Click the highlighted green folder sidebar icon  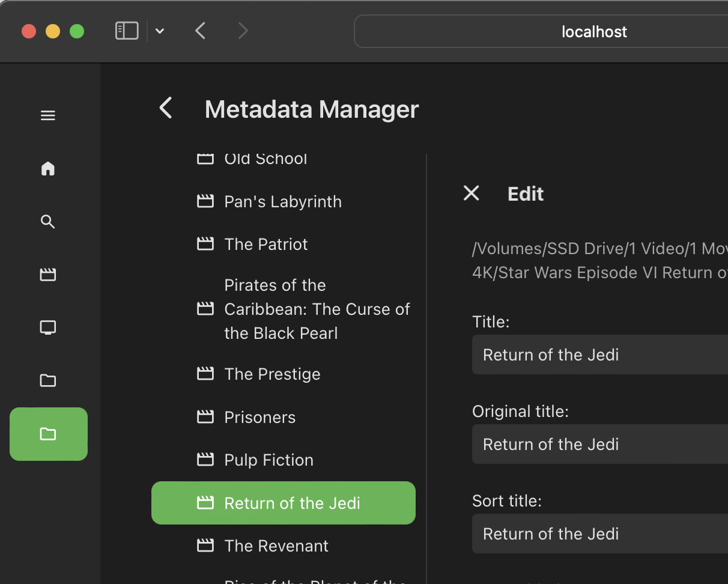click(x=49, y=434)
